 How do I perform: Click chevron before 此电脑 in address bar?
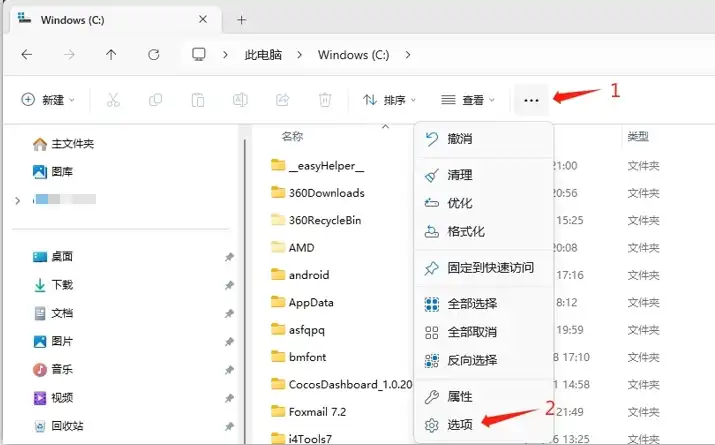[225, 55]
